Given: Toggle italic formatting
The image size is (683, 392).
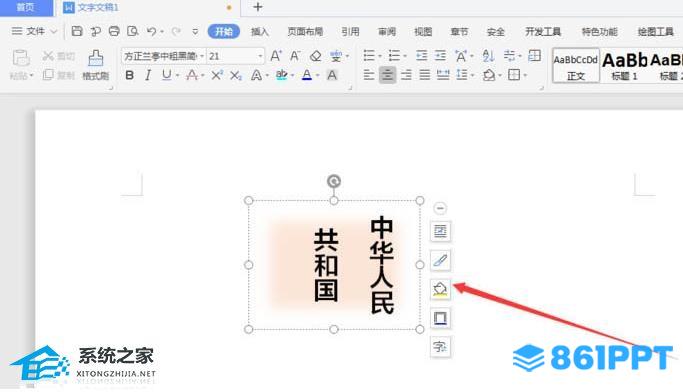Looking at the screenshot, I should [x=148, y=75].
